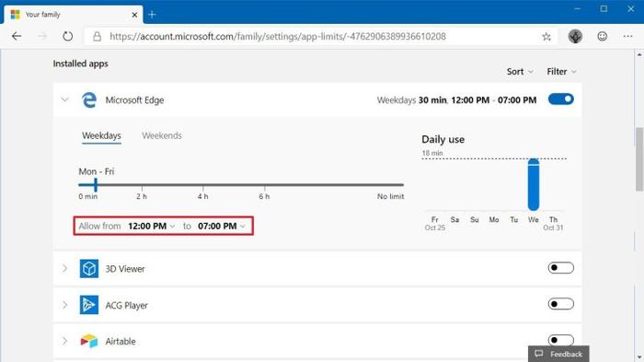Expand the 3D Viewer row

point(65,269)
